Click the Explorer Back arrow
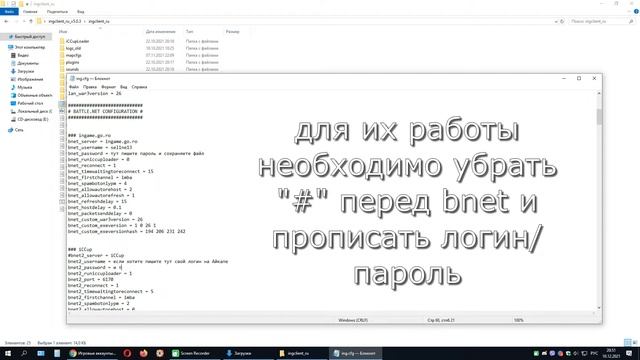 [6, 21]
